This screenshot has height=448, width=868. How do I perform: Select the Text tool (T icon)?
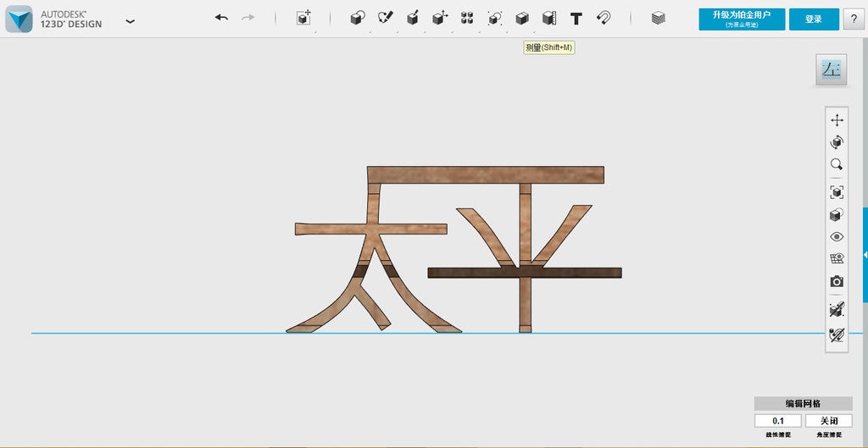(x=576, y=19)
